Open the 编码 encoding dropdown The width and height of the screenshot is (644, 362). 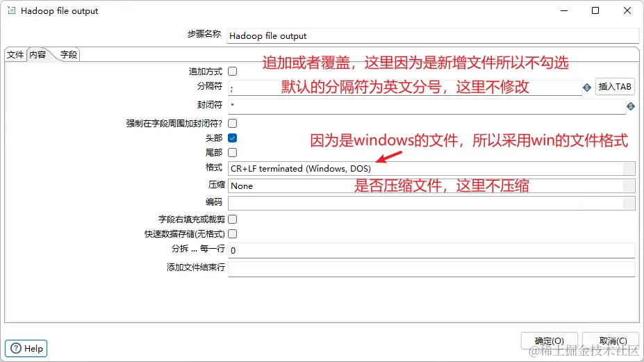[x=629, y=203]
